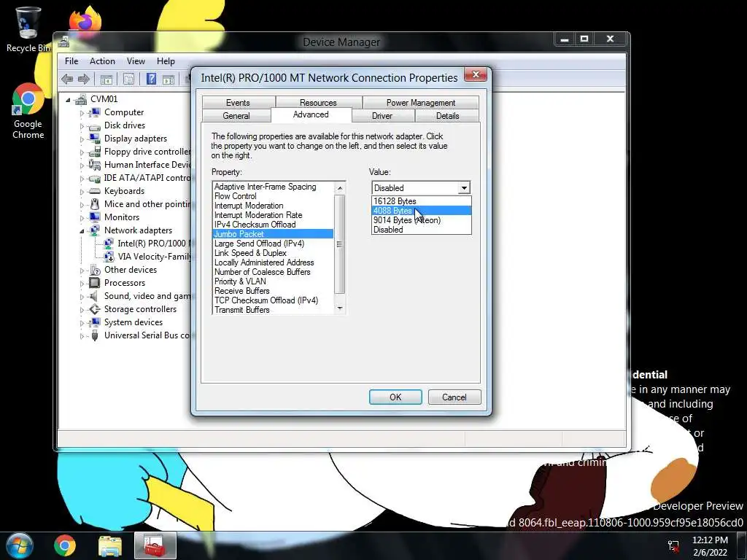Launch Chrome from the taskbar
This screenshot has height=560, width=747.
[x=65, y=545]
